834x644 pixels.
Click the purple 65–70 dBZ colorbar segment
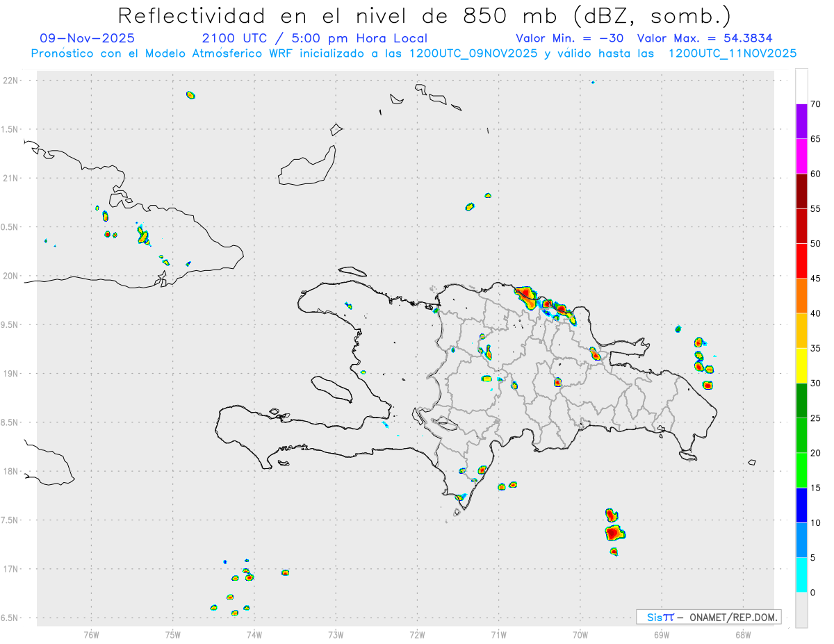click(x=801, y=122)
